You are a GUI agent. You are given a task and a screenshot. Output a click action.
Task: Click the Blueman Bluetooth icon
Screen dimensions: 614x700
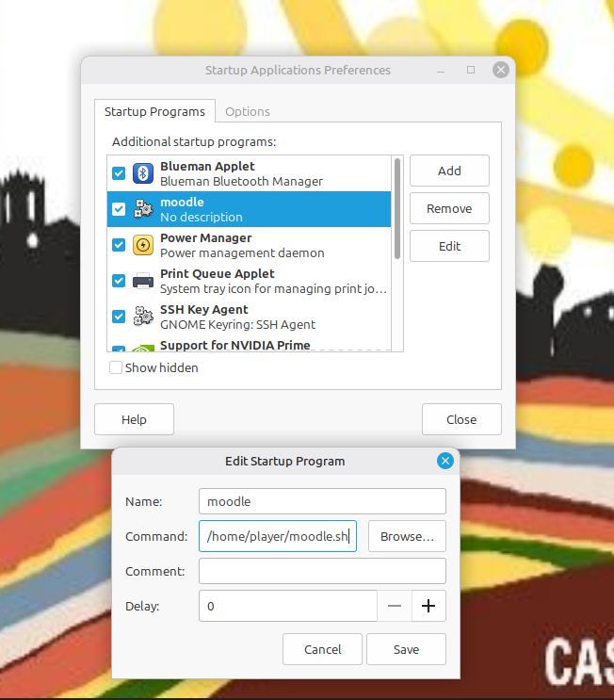143,173
